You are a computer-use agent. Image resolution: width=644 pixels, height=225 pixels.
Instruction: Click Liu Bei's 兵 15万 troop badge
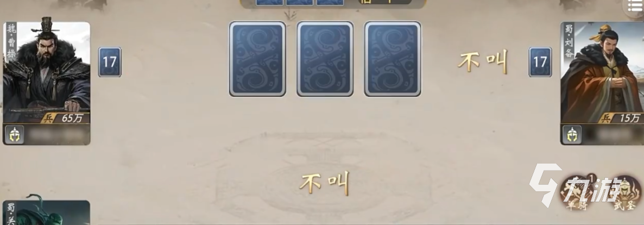click(x=621, y=118)
